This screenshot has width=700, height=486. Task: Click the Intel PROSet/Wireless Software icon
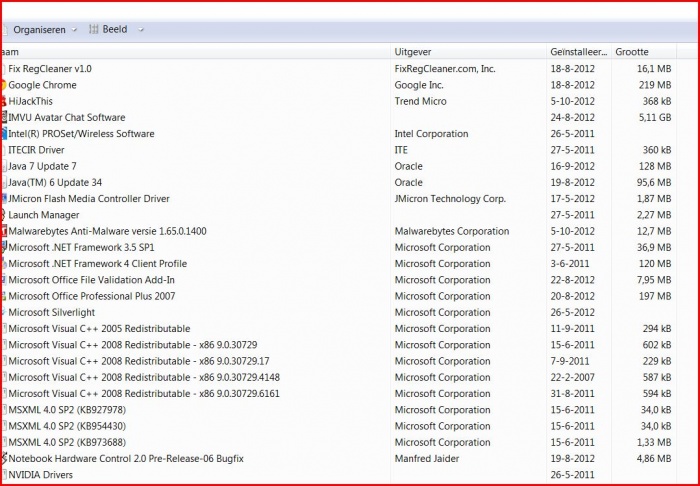click(x=4, y=133)
